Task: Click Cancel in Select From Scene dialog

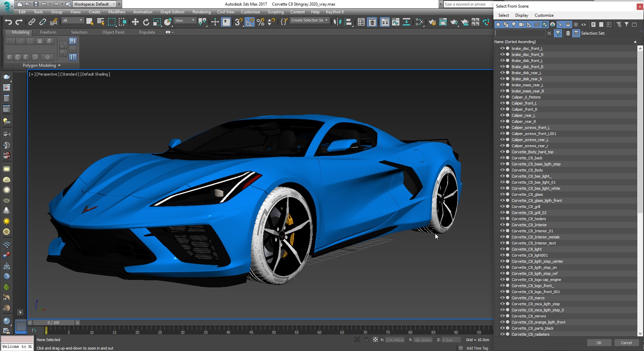Action: (x=626, y=343)
